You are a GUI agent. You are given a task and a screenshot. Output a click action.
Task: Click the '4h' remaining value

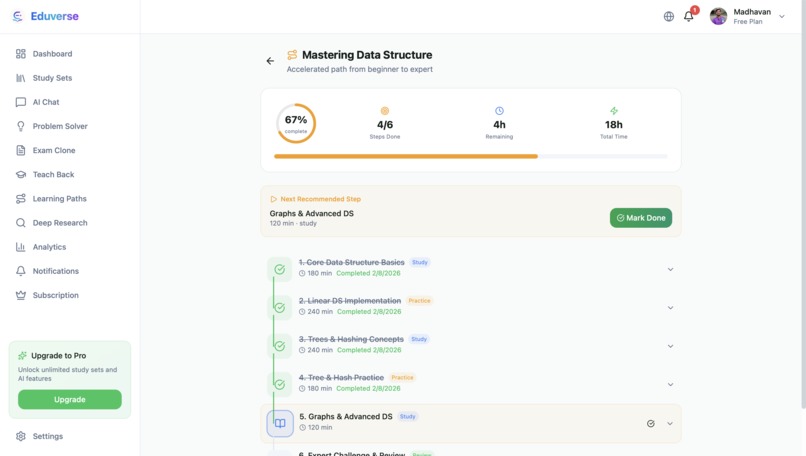[x=499, y=124]
